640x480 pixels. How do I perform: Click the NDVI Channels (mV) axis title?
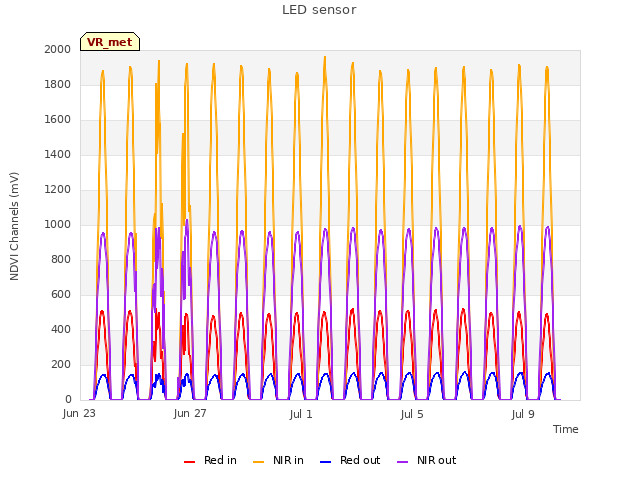pos(14,226)
